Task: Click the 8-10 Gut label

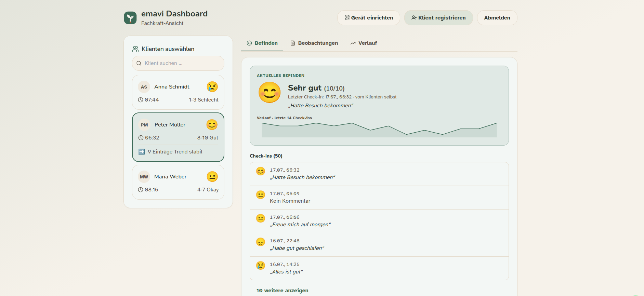Action: (x=208, y=138)
